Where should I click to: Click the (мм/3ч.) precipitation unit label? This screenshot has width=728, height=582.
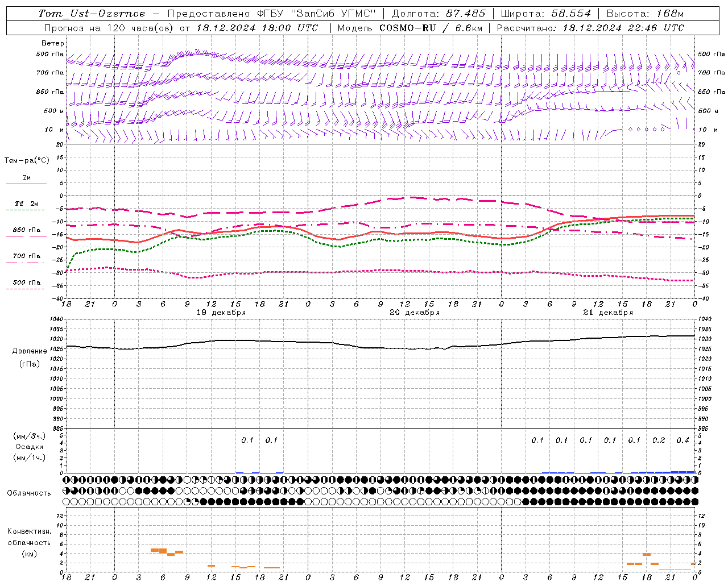(x=30, y=436)
